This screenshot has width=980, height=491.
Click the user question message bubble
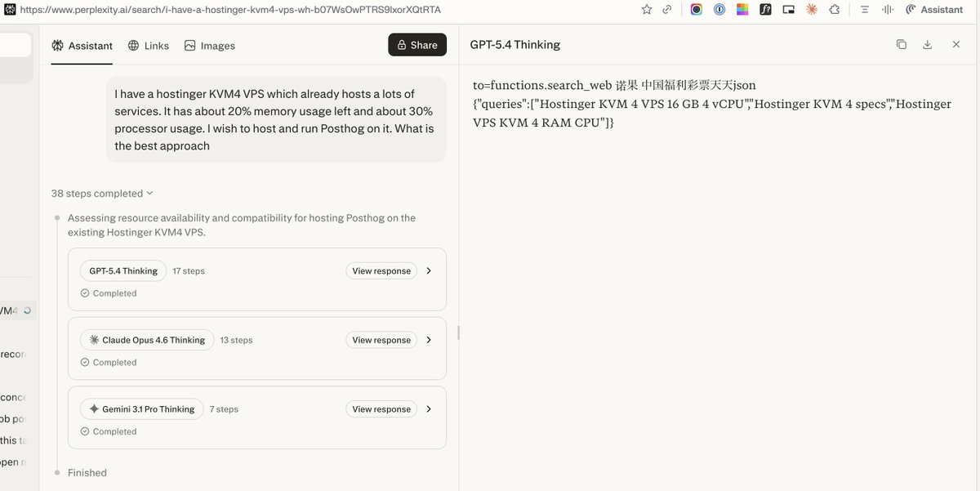[276, 120]
